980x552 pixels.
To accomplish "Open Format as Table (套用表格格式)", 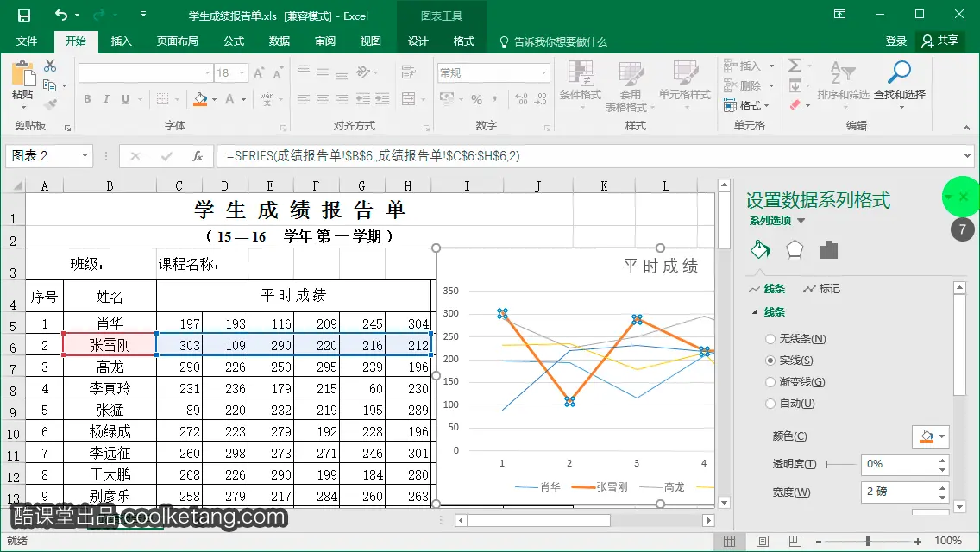I will [x=630, y=85].
